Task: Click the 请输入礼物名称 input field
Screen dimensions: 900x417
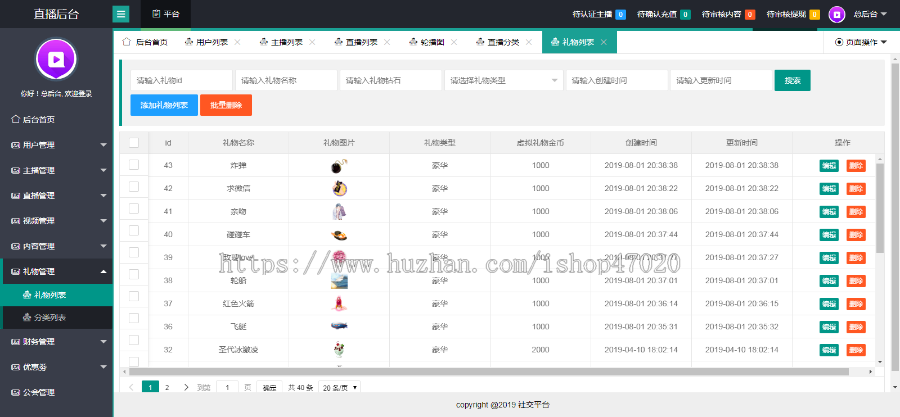Action: coord(286,80)
